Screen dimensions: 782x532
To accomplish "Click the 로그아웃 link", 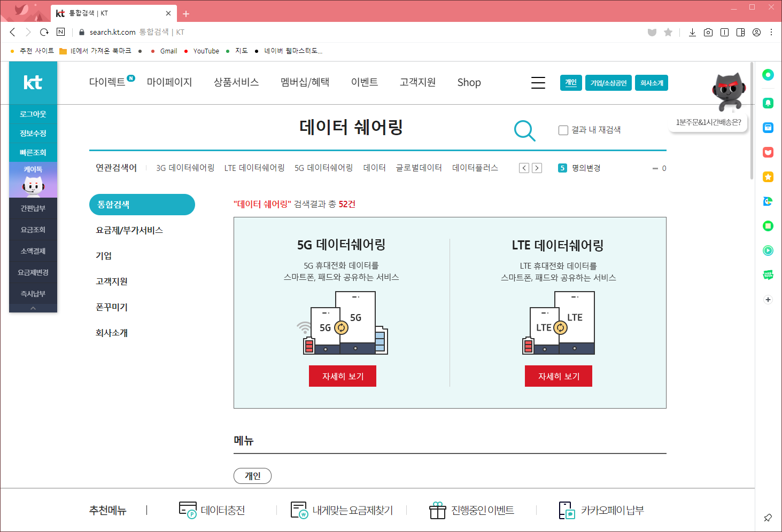I will click(x=33, y=114).
